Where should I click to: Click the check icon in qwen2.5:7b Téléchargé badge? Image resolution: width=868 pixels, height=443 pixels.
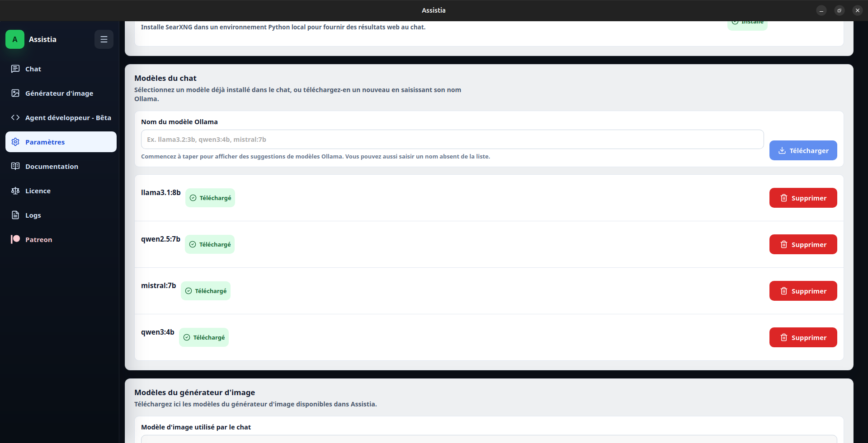pyautogui.click(x=193, y=244)
